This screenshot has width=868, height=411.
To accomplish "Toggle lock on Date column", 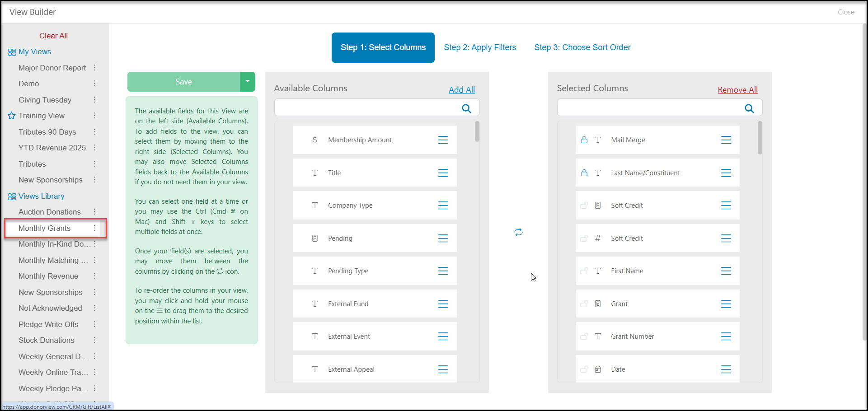I will pos(584,369).
